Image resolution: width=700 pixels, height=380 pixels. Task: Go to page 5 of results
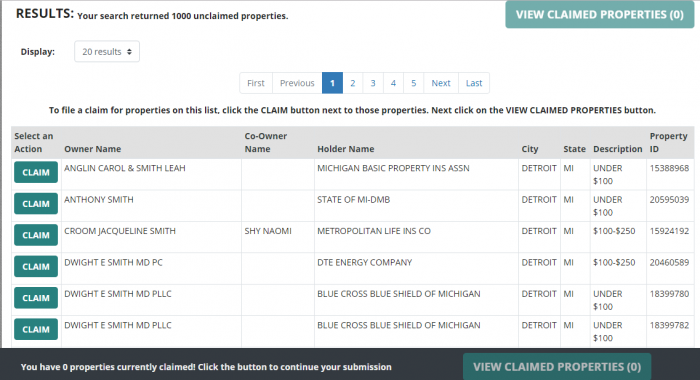[x=413, y=83]
